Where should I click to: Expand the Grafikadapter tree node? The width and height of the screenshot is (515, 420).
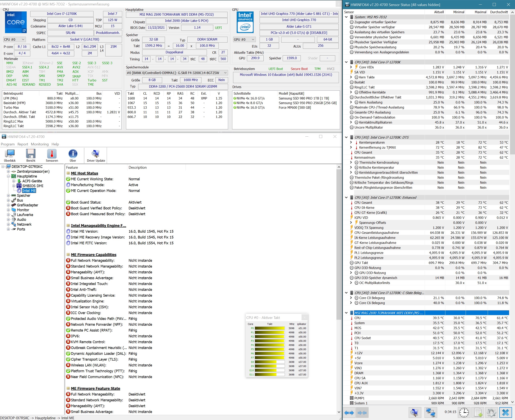(x=8, y=205)
